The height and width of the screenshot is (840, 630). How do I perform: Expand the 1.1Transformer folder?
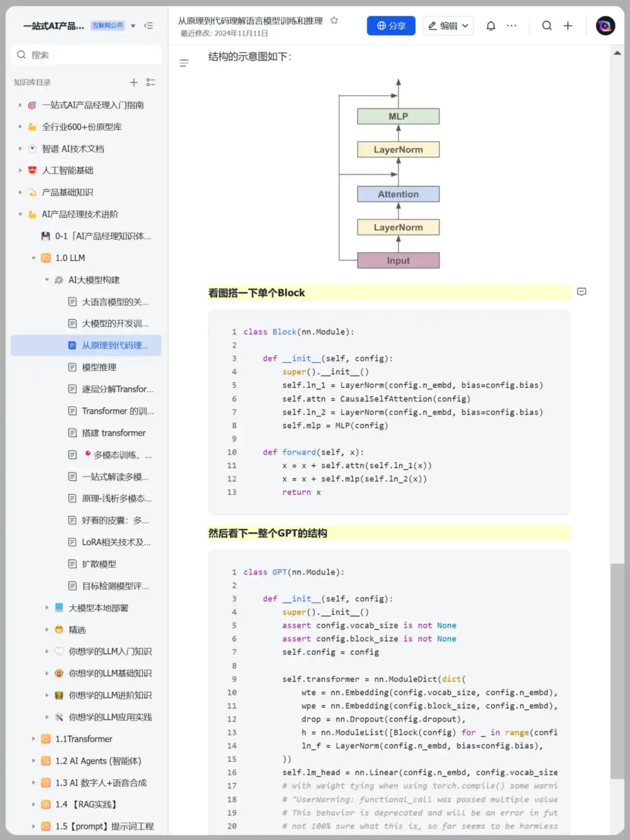point(33,739)
